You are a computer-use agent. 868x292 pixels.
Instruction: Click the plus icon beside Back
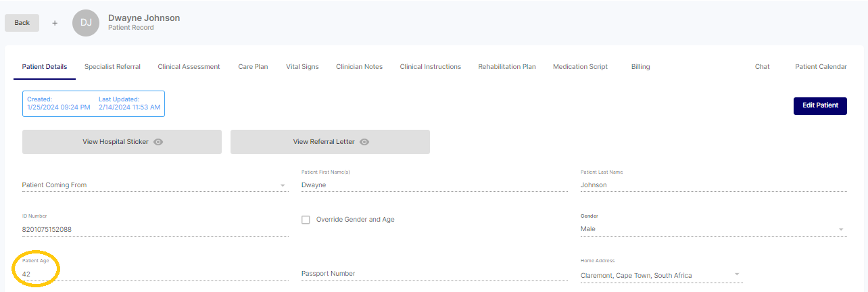(55, 23)
